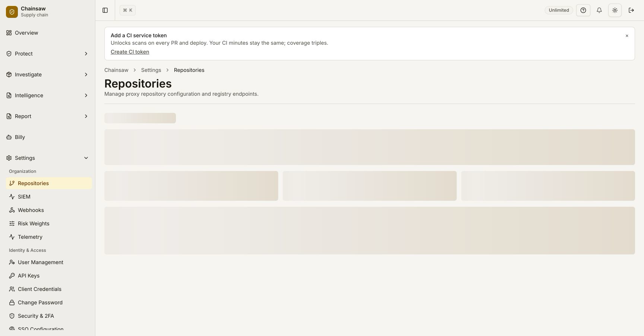Open Security & 2FA page
Image resolution: width=644 pixels, height=336 pixels.
point(49,316)
